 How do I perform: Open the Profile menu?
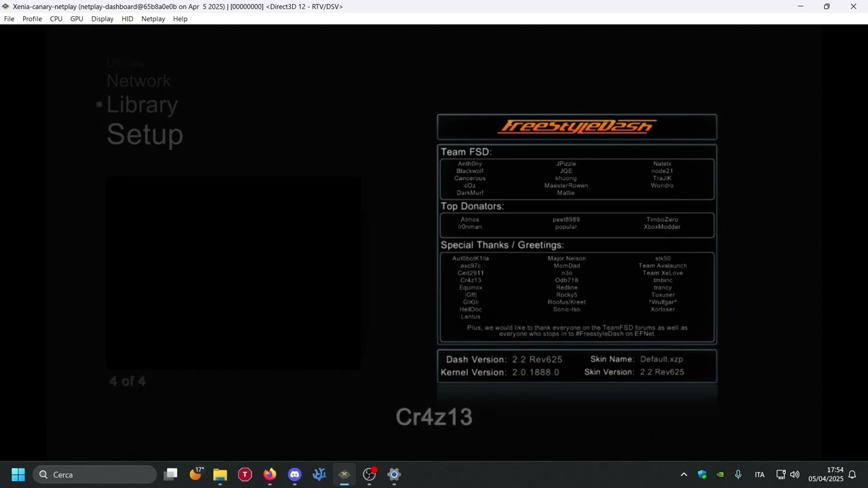click(x=32, y=19)
